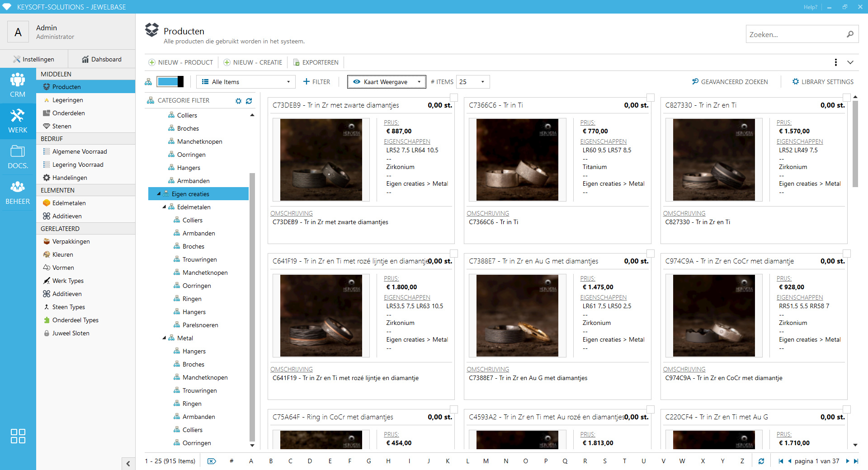
Task: Open the Alle Items dropdown
Action: click(x=246, y=82)
